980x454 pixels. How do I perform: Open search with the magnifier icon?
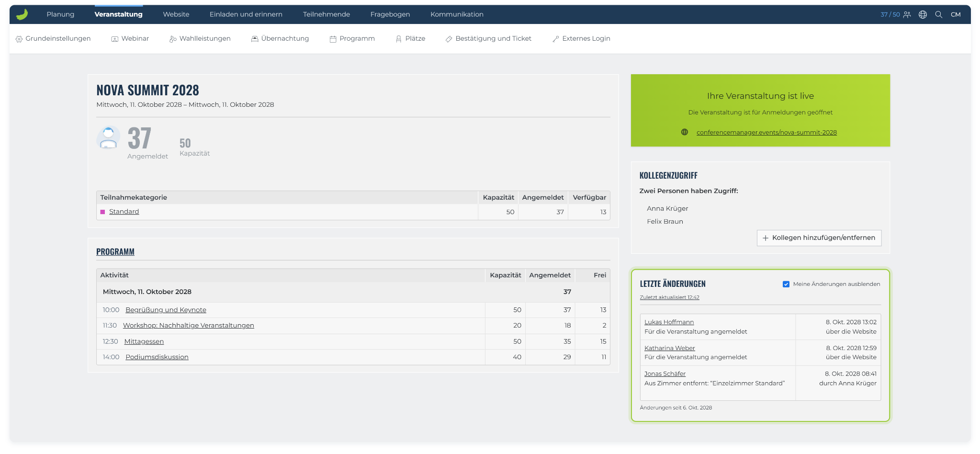click(x=939, y=14)
